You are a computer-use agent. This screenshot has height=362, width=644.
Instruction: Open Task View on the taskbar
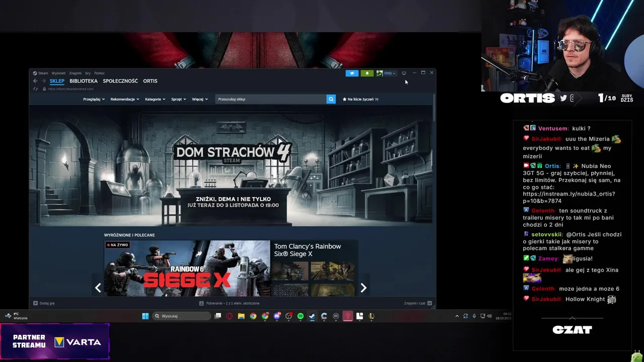coord(218,316)
